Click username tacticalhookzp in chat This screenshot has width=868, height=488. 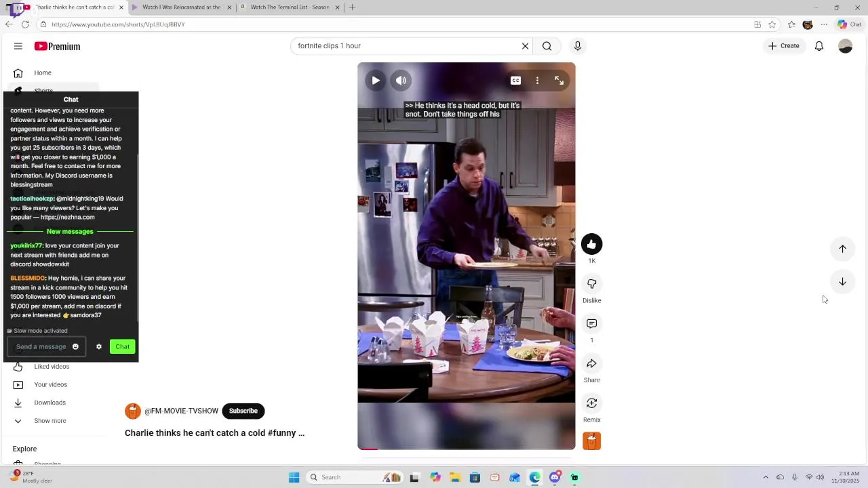[32, 199]
